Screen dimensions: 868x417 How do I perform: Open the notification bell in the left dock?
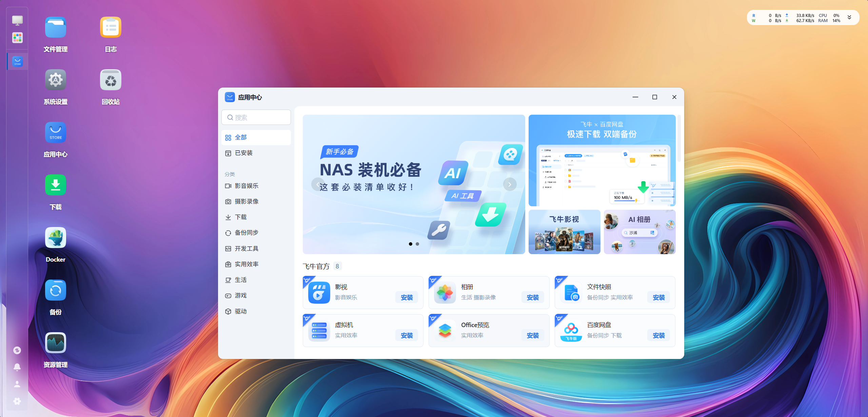pyautogui.click(x=17, y=367)
